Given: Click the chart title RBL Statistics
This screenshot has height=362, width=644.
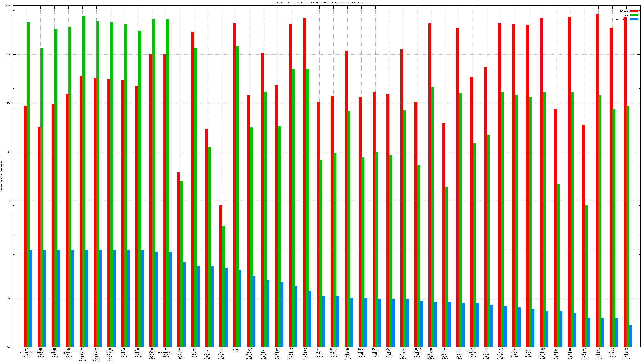Looking at the screenshot, I should pyautogui.click(x=326, y=3).
